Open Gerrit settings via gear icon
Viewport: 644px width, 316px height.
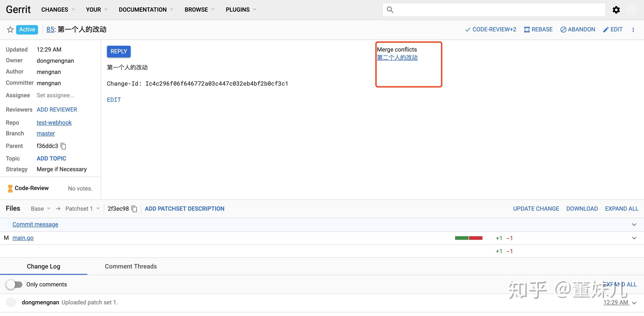click(x=616, y=10)
